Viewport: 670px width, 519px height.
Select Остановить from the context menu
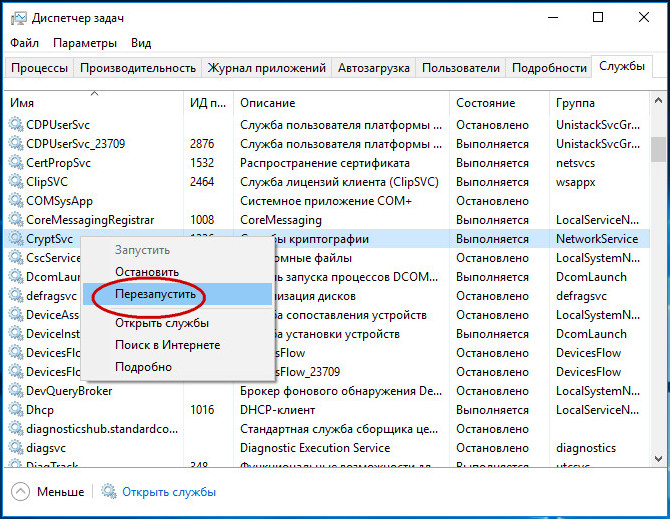[147, 272]
